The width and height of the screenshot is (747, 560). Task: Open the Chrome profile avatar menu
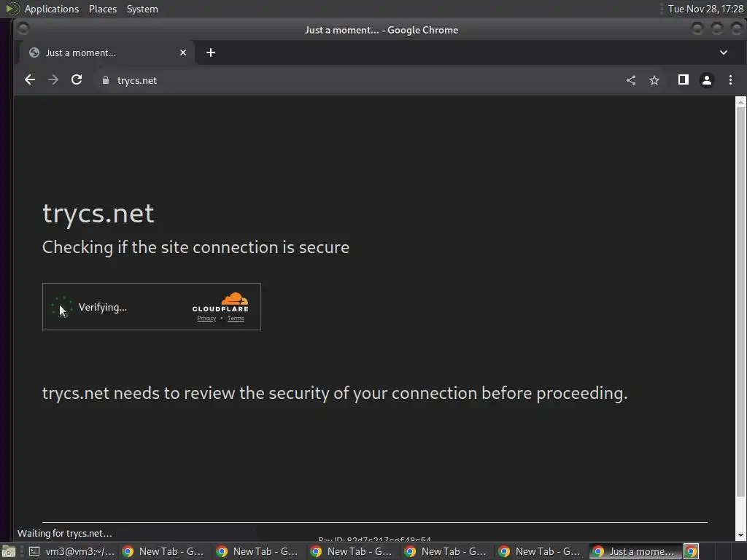coord(706,80)
